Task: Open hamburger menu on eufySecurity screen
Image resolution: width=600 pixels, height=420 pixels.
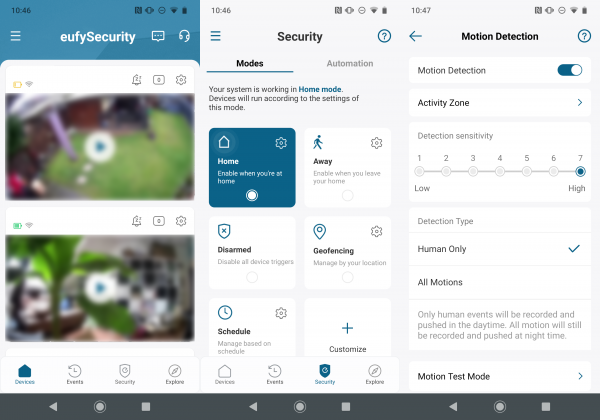Action: click(x=16, y=36)
